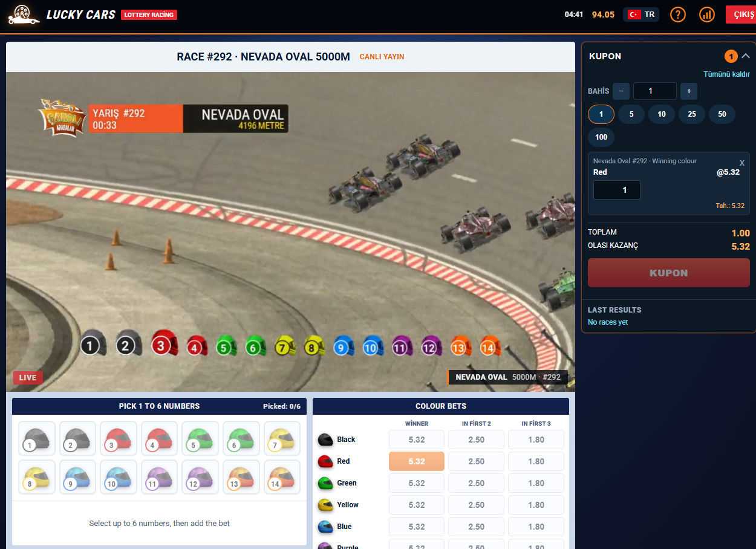Viewport: 756px width, 549px height.
Task: Select stake chip 10
Action: [662, 114]
